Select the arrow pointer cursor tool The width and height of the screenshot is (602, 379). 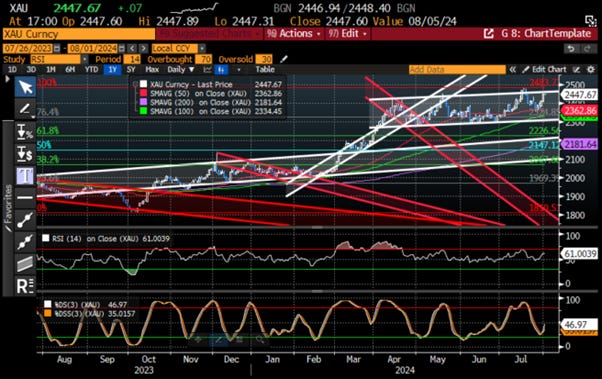pyautogui.click(x=25, y=87)
